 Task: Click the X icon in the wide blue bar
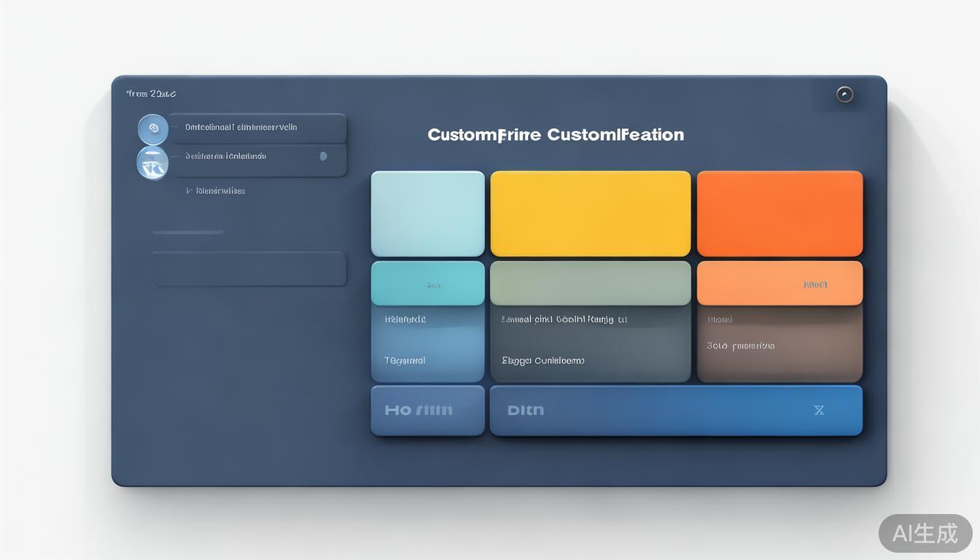pos(819,411)
